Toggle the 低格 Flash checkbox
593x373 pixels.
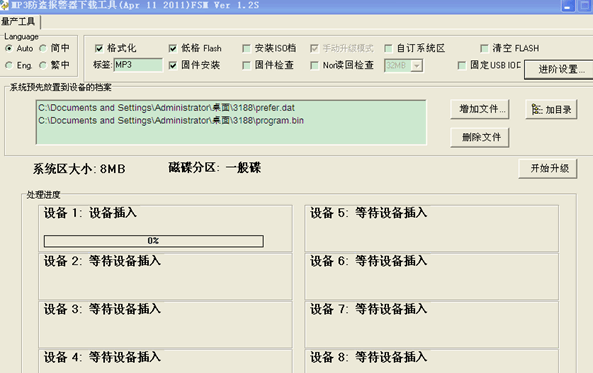[173, 48]
